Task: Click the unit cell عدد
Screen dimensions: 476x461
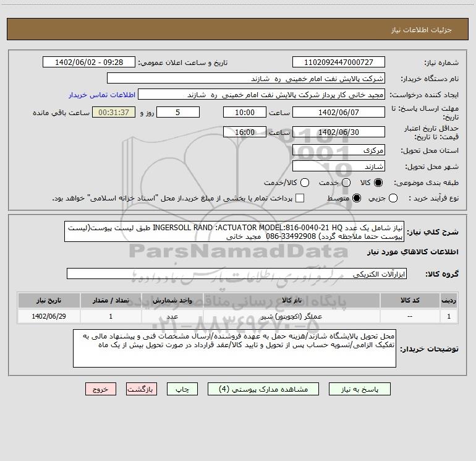Action: (x=172, y=317)
